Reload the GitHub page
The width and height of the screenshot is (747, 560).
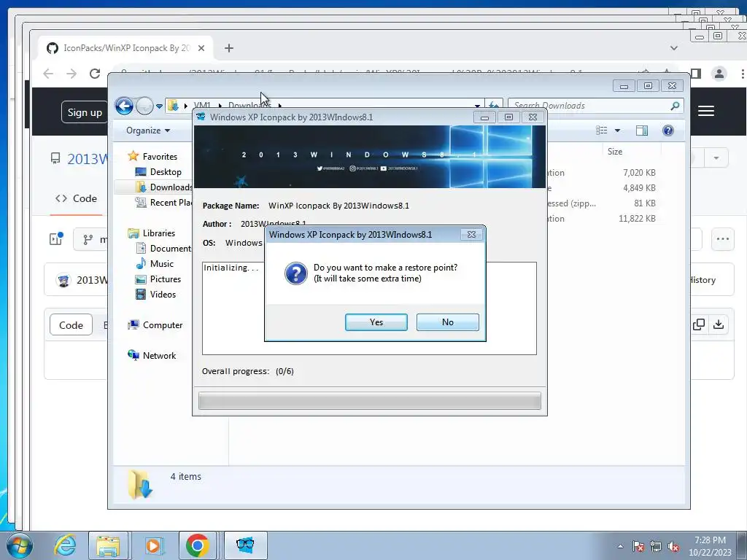click(x=95, y=74)
